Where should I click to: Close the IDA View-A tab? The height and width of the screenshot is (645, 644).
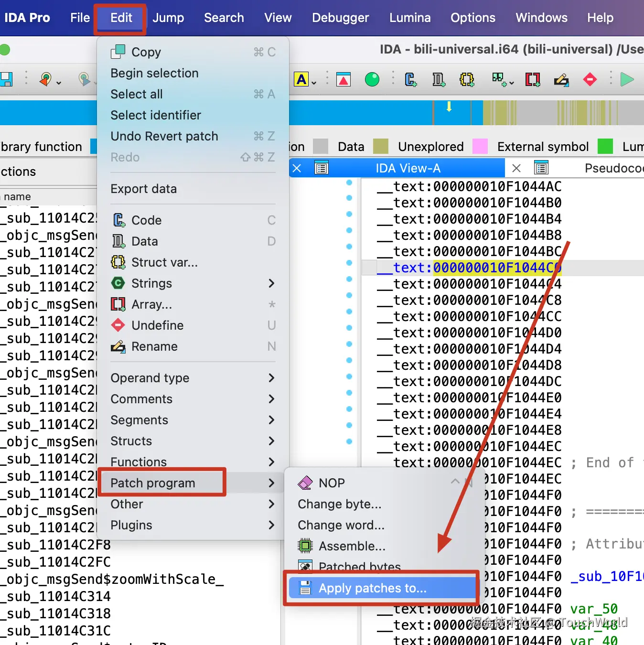point(297,168)
